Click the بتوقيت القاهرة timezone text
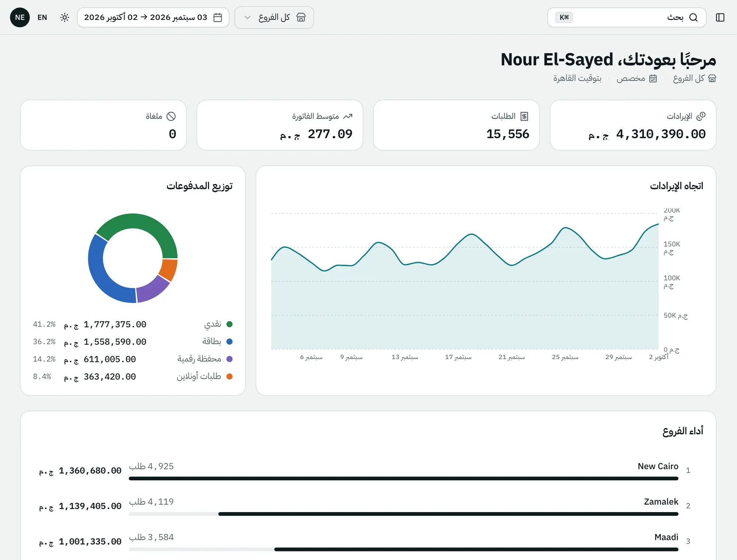This screenshot has height=560, width=737. (x=577, y=78)
